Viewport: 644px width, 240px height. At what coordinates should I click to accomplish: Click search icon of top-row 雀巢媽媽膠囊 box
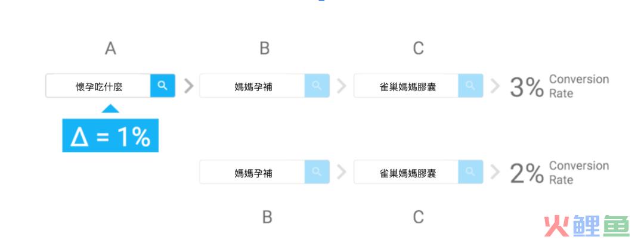470,86
